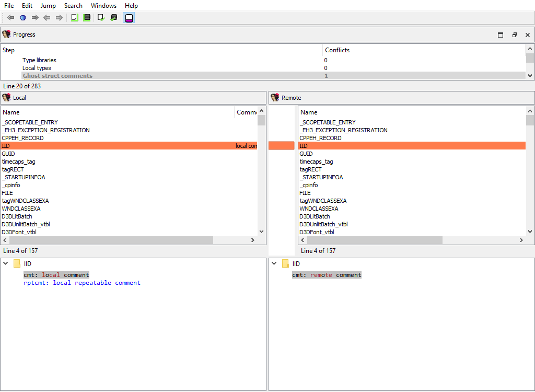
Task: Click the Name column header in Local list
Action: tap(11, 112)
